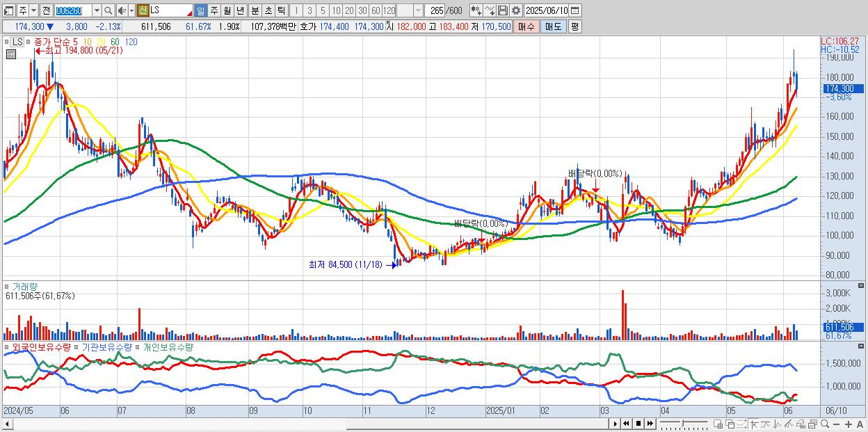Click the LS stock name field

(x=171, y=11)
